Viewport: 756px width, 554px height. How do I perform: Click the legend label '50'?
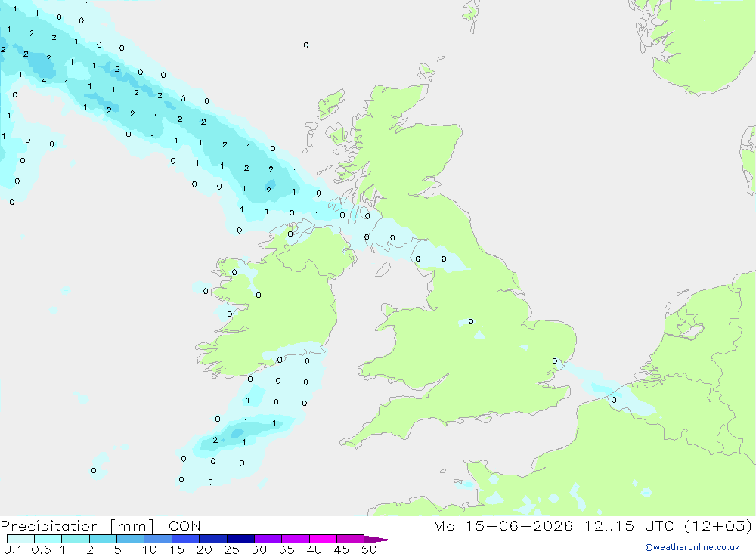(x=370, y=549)
